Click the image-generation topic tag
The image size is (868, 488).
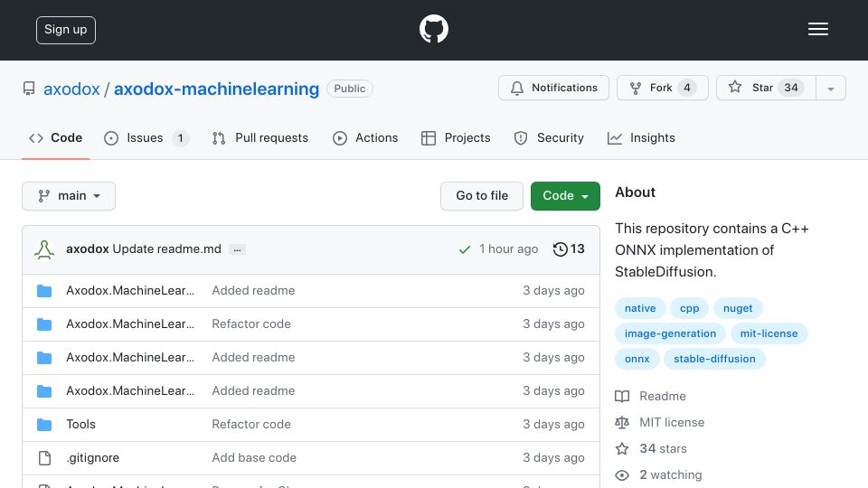coord(670,333)
